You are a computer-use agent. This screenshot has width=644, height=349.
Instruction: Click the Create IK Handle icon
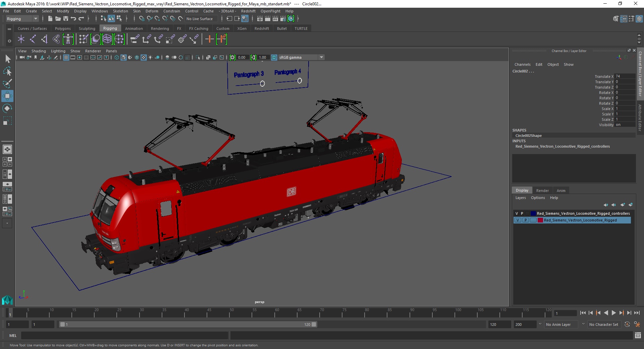coord(44,39)
